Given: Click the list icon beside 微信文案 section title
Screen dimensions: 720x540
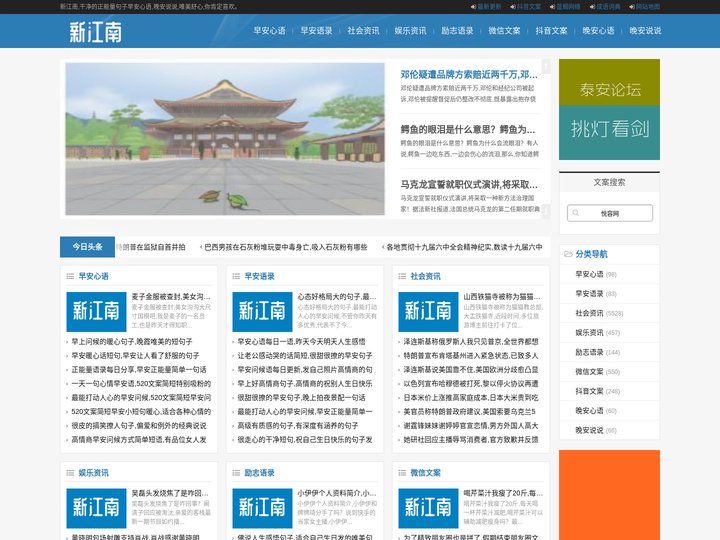Looking at the screenshot, I should [x=402, y=472].
